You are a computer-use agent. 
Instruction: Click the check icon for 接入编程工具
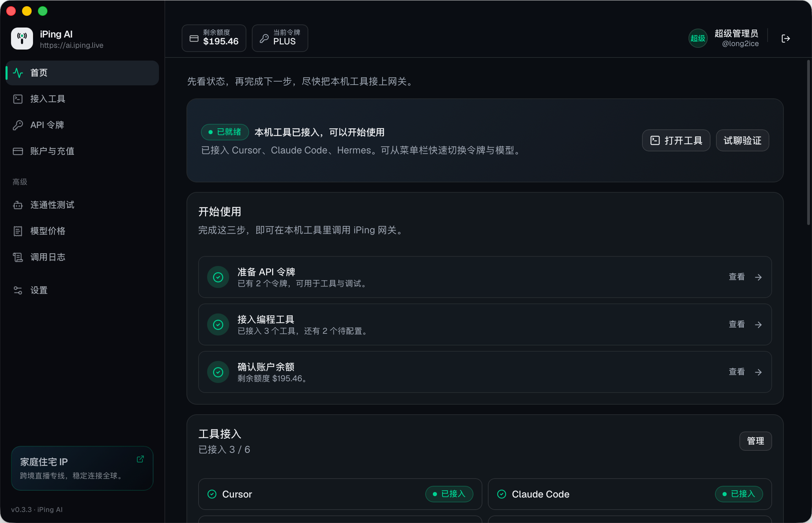click(218, 325)
